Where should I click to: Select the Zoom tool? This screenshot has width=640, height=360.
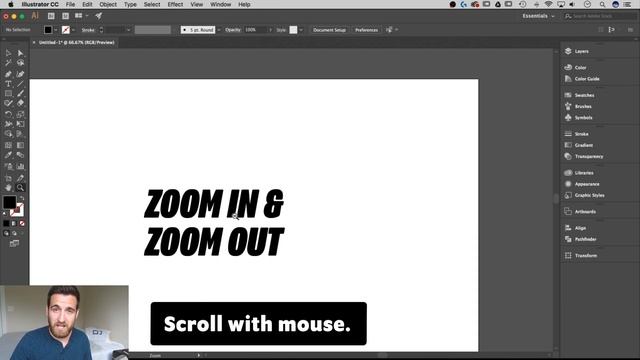(20, 188)
